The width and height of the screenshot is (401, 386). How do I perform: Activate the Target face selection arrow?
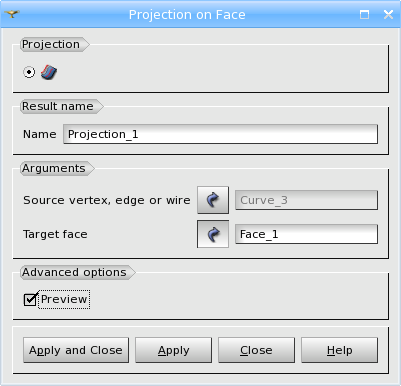click(213, 234)
